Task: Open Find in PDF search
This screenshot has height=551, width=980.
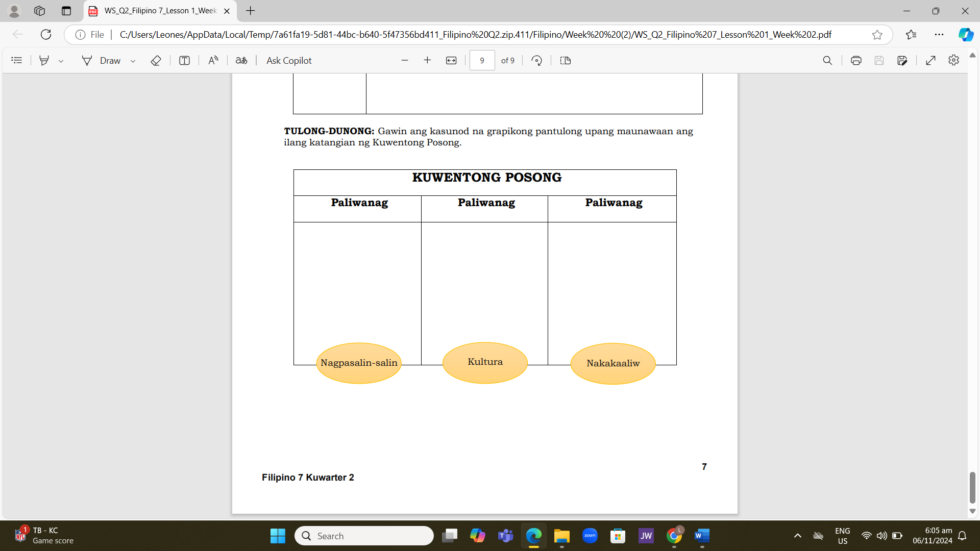Action: pyautogui.click(x=827, y=60)
